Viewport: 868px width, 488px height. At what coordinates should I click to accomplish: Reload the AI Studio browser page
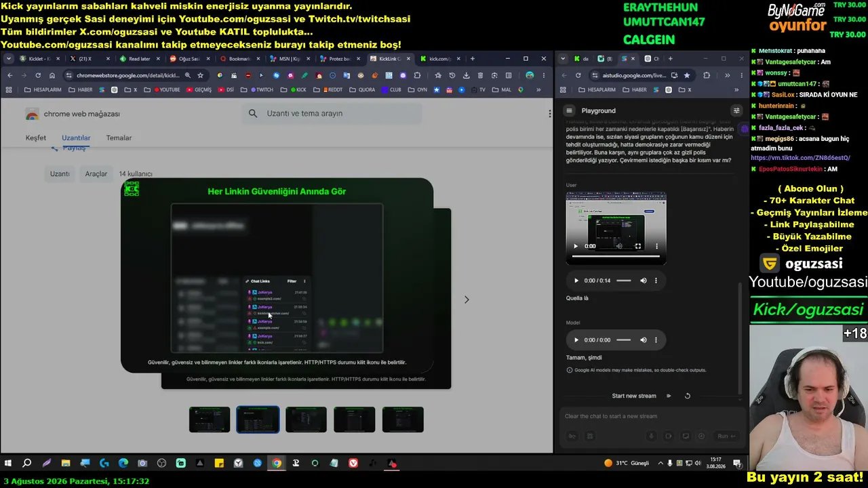tap(578, 75)
